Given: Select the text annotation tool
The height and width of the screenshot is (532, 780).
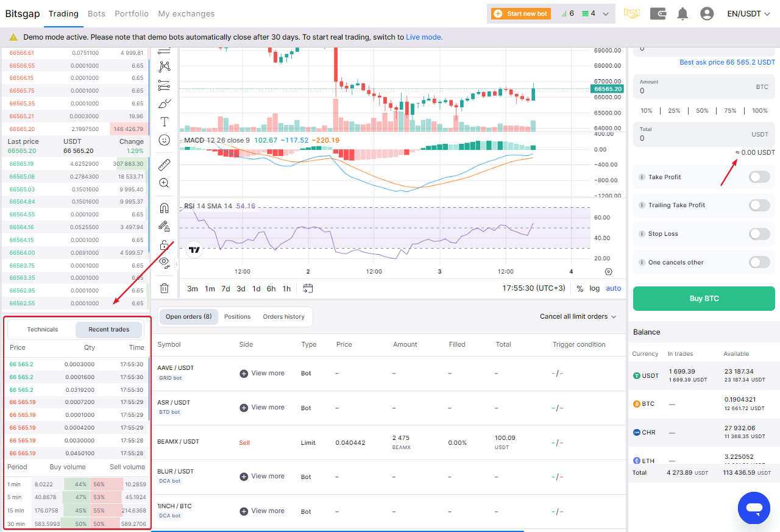Looking at the screenshot, I should 164,122.
